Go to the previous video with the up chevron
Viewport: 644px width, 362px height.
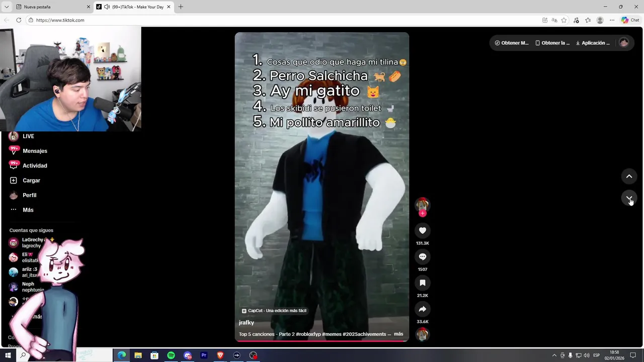click(x=629, y=176)
